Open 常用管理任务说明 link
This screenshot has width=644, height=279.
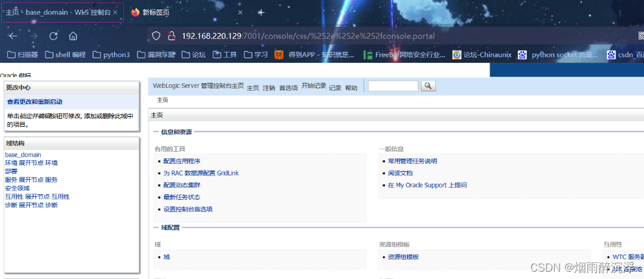pyautogui.click(x=412, y=161)
